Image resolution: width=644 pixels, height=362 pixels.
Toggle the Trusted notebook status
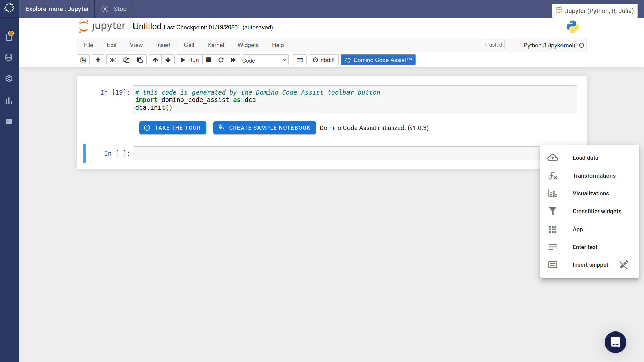pos(494,45)
